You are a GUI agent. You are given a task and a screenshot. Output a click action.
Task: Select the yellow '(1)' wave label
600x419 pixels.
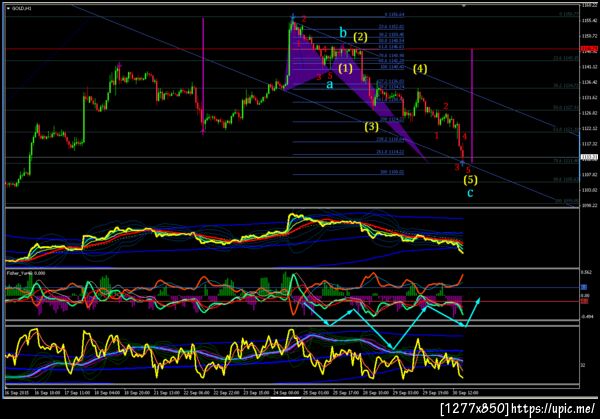345,68
